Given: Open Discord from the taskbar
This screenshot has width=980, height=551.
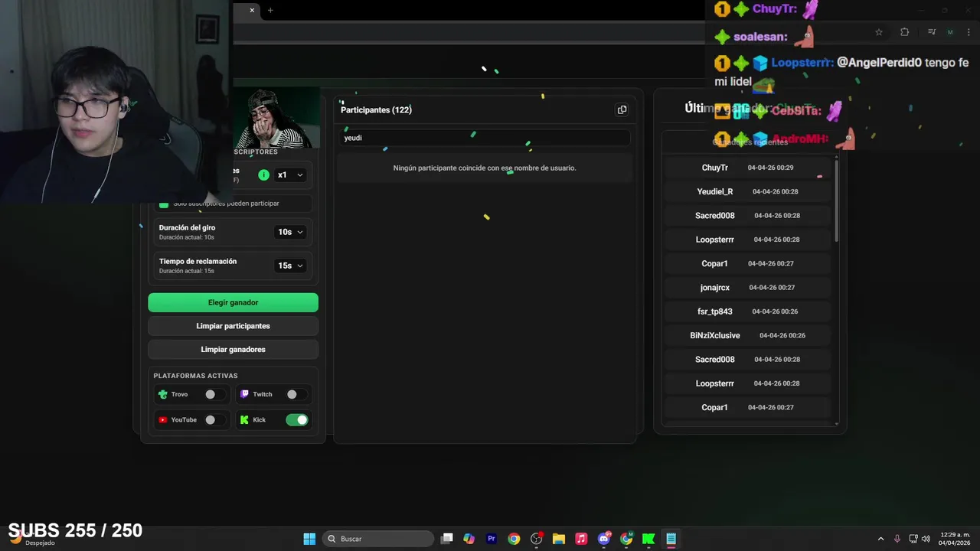Looking at the screenshot, I should point(603,539).
